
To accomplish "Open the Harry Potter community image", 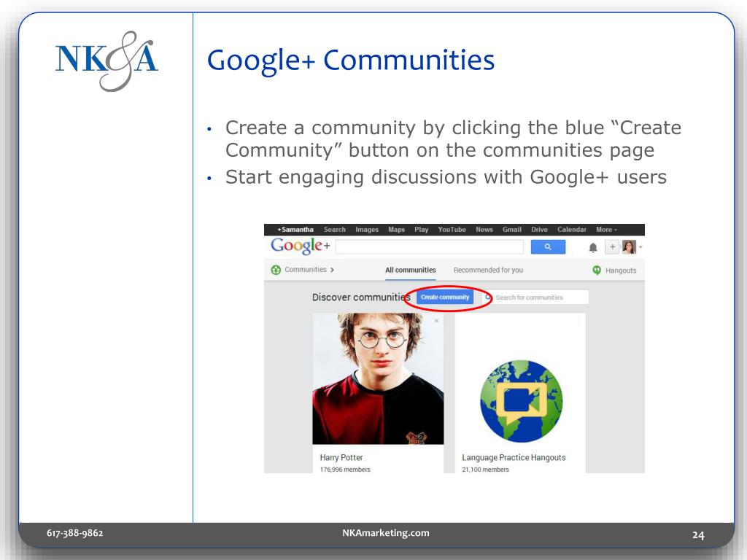I will (x=378, y=378).
